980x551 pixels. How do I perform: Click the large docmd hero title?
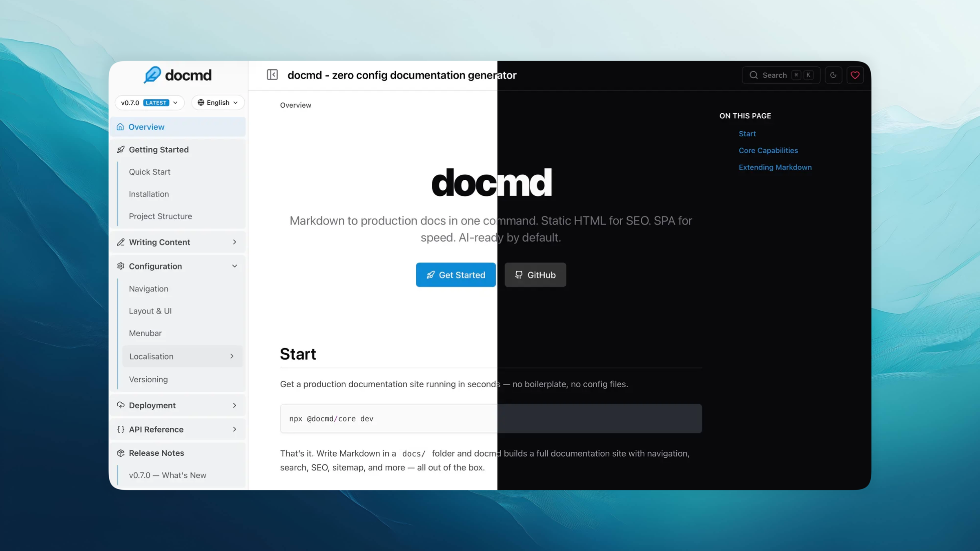click(491, 183)
